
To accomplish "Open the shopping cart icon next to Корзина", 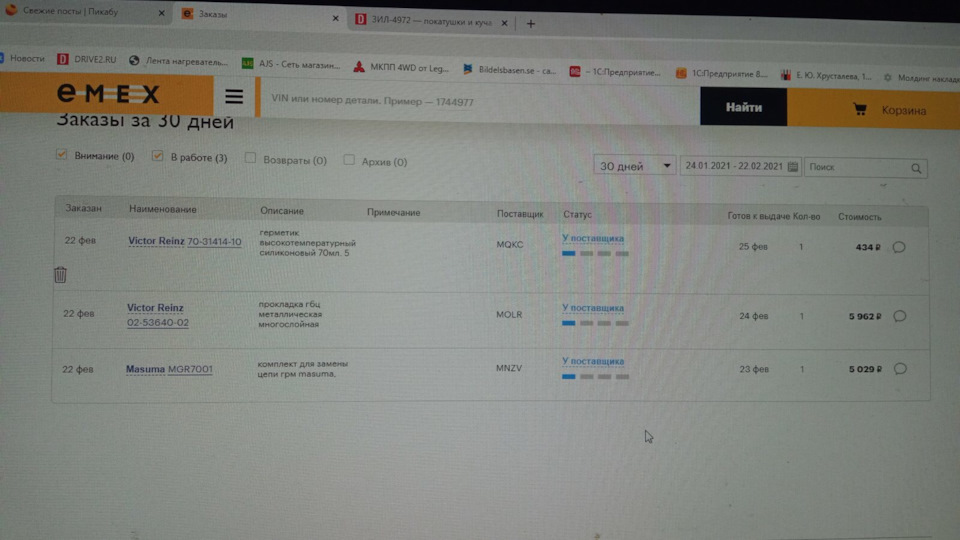I will (860, 110).
